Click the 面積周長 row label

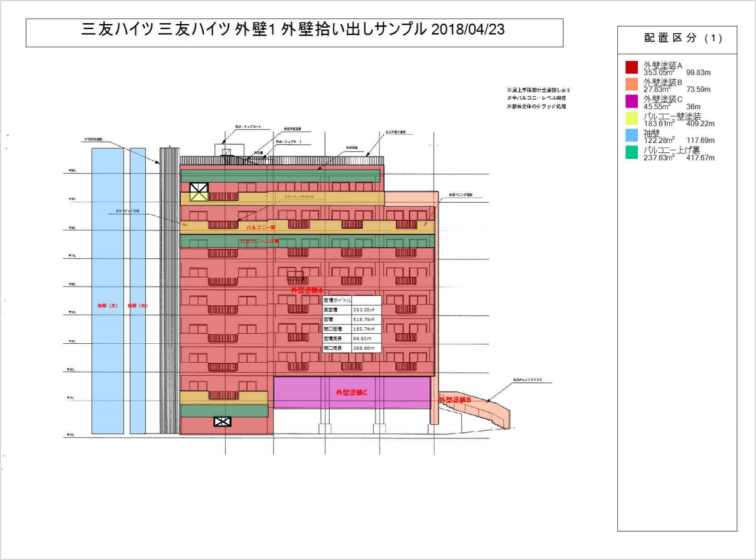tap(337, 338)
